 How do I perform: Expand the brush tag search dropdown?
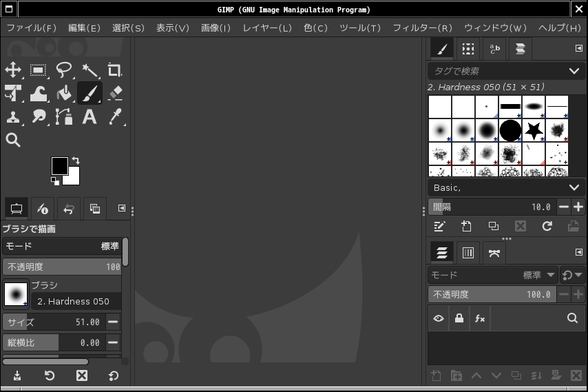(x=574, y=71)
